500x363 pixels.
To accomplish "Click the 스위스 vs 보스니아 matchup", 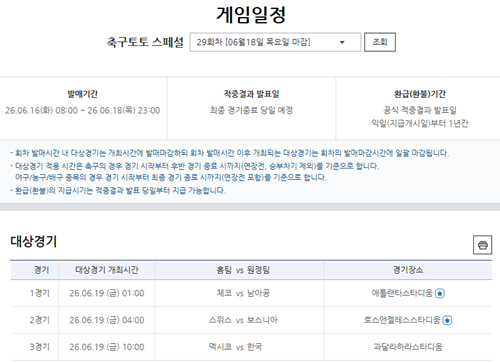I will tap(243, 320).
